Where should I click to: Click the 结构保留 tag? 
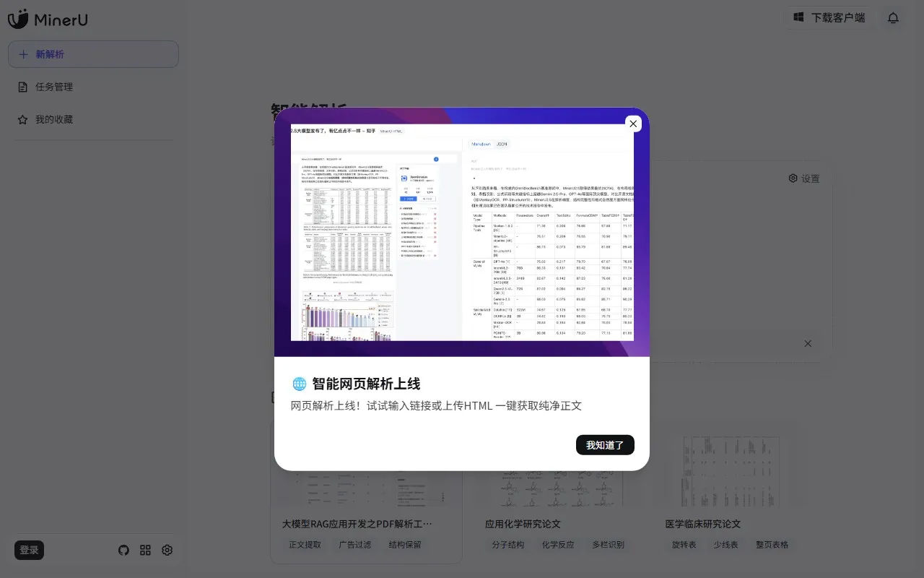[404, 545]
